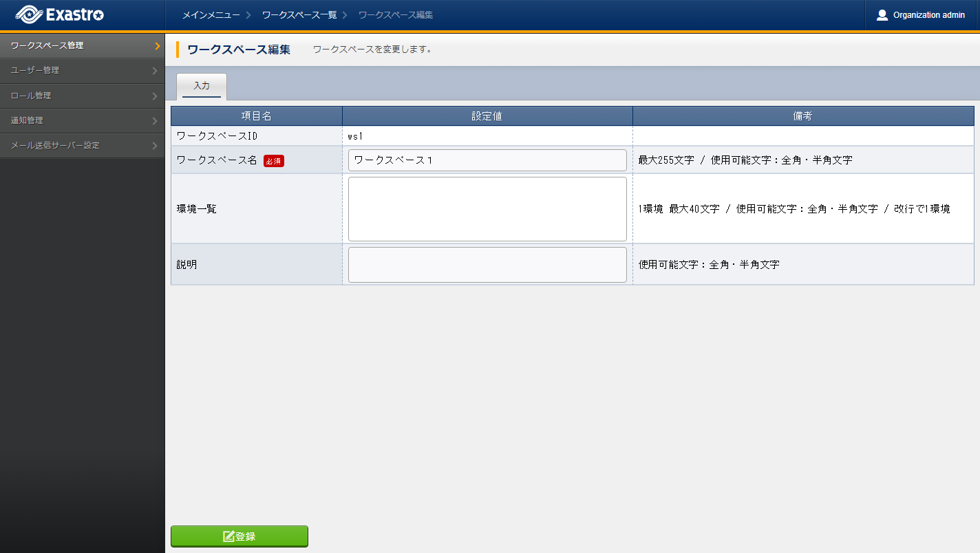Focus the ワークスペース名 text field
Image resolution: width=980 pixels, height=553 pixels.
[x=487, y=160]
